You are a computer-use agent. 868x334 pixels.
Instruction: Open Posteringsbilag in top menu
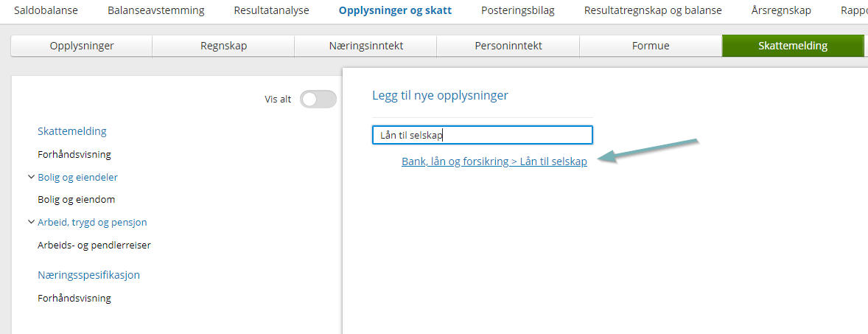click(x=517, y=10)
